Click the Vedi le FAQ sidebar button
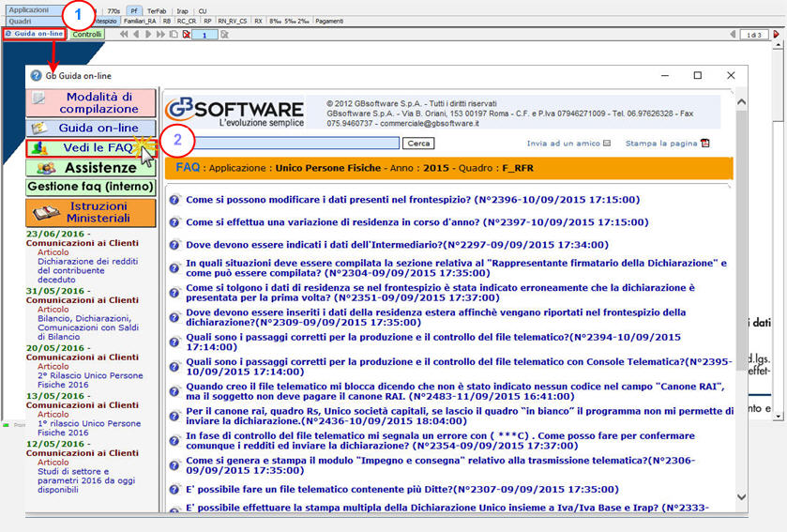This screenshot has height=532, width=787. coord(91,148)
